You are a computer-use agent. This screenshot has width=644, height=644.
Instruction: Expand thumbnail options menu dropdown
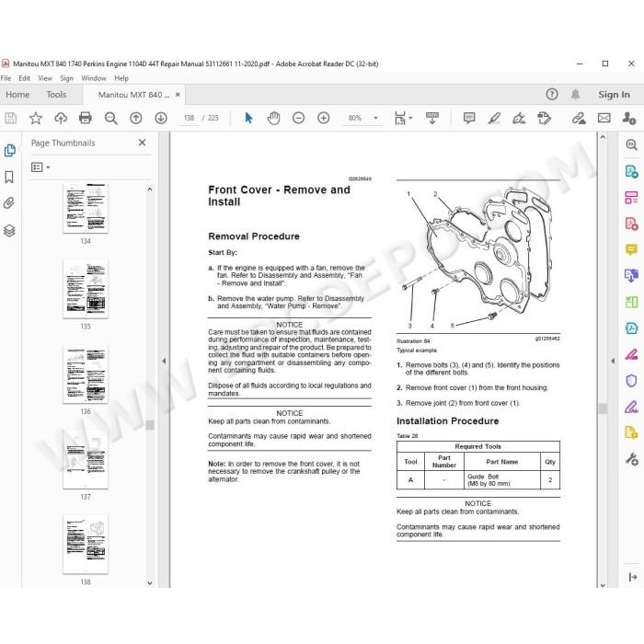(x=40, y=167)
